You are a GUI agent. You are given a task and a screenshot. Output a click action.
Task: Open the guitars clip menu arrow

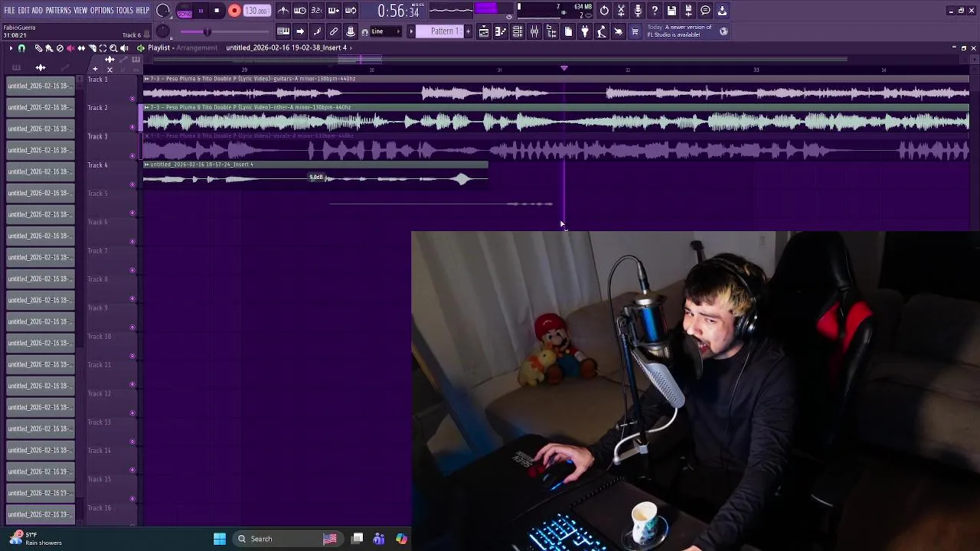tap(146, 79)
